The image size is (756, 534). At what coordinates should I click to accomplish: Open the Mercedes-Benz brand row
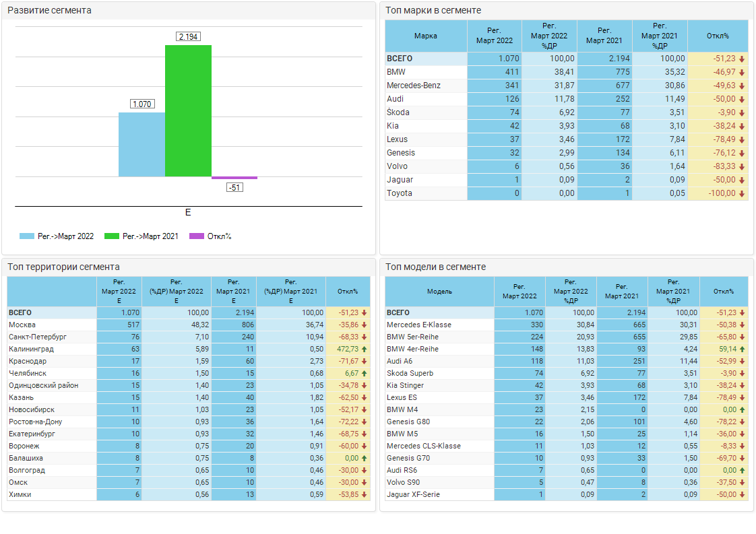click(414, 86)
